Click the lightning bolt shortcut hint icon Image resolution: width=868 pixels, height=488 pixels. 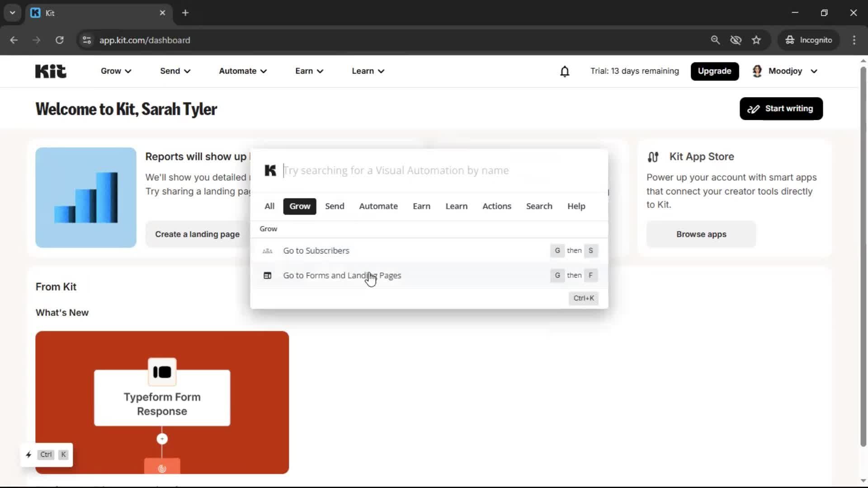pyautogui.click(x=28, y=455)
